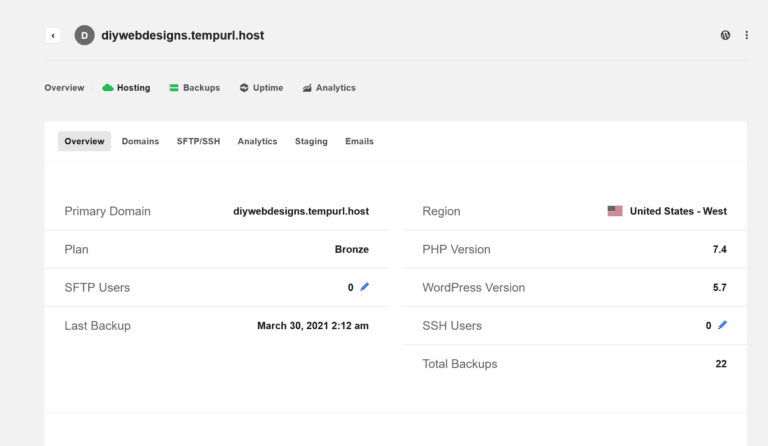The width and height of the screenshot is (768, 446).
Task: Open the hosting Analytics sub-tab
Action: click(257, 141)
